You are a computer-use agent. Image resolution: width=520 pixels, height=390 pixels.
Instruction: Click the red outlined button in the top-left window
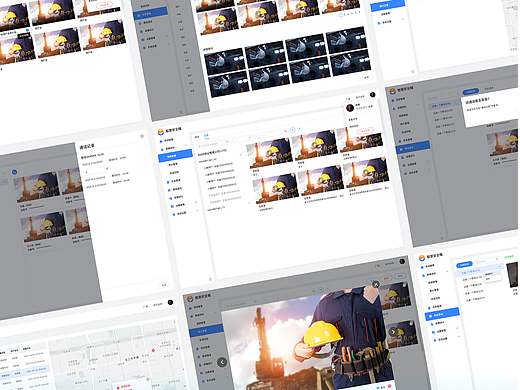pyautogui.click(x=104, y=5)
